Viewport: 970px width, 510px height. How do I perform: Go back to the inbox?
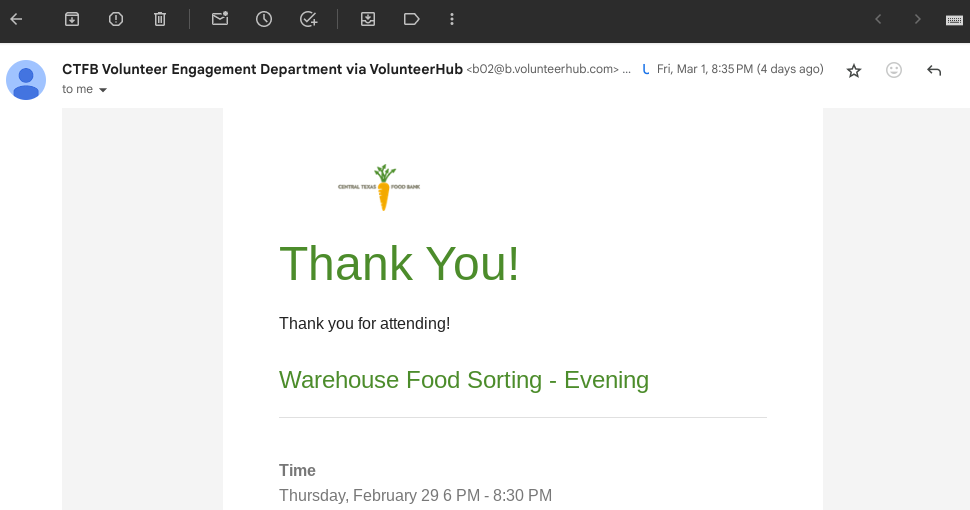click(16, 19)
